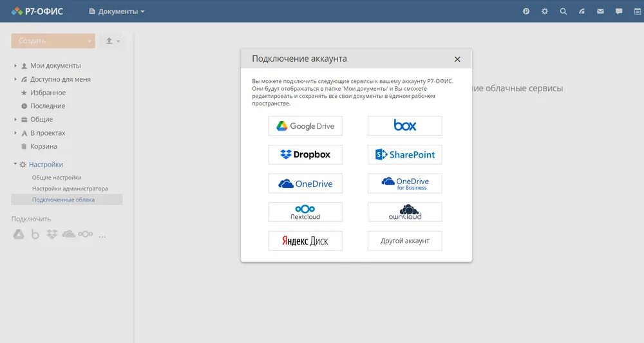Click sidebar Box connect icon
644x343 pixels.
[x=35, y=234]
